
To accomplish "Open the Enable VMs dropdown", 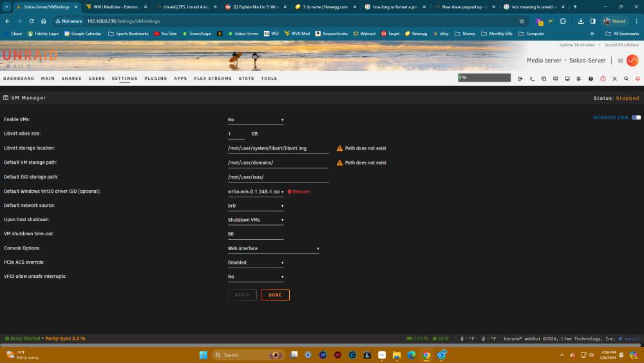I will pos(256,120).
